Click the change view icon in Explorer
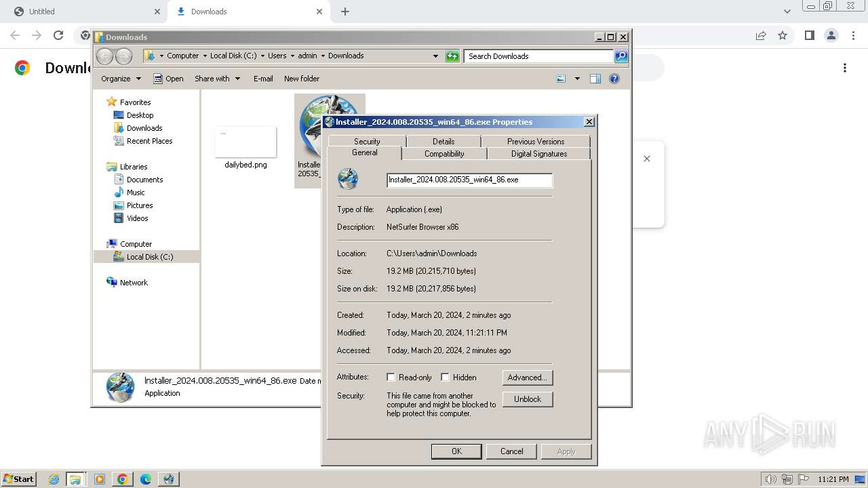Viewport: 868px width, 488px height. point(561,79)
